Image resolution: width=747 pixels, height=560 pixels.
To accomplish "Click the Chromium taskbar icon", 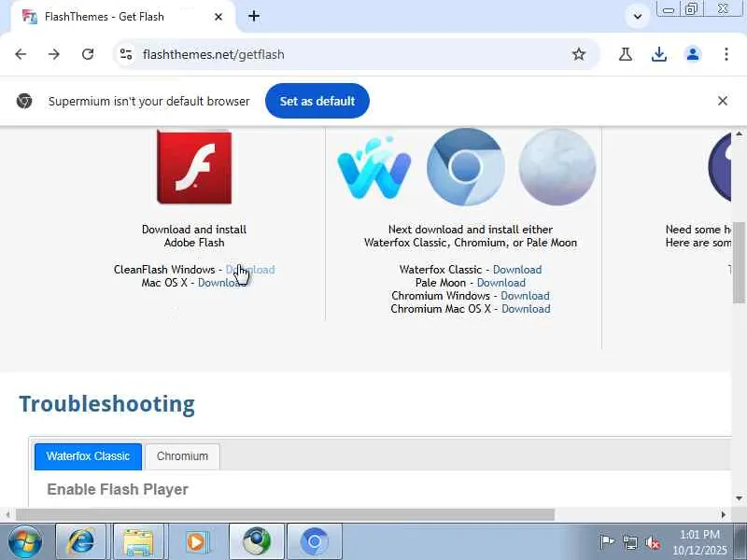I will pos(315,542).
